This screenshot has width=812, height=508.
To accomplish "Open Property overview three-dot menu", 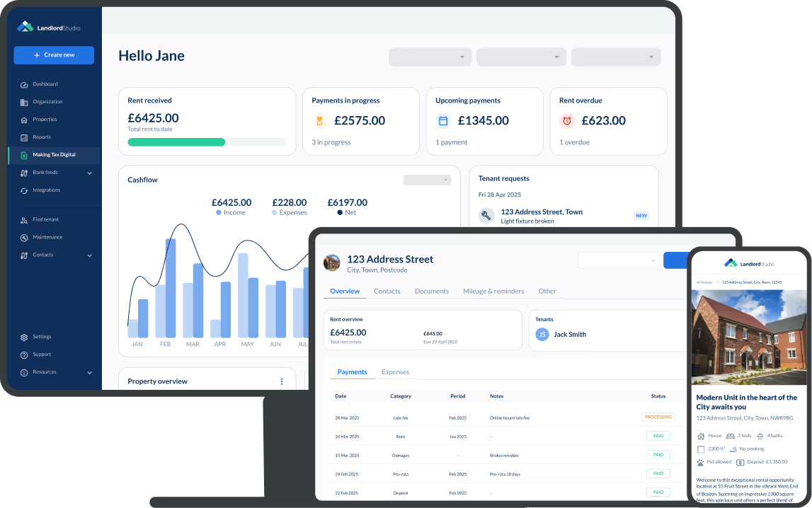I will pyautogui.click(x=281, y=381).
